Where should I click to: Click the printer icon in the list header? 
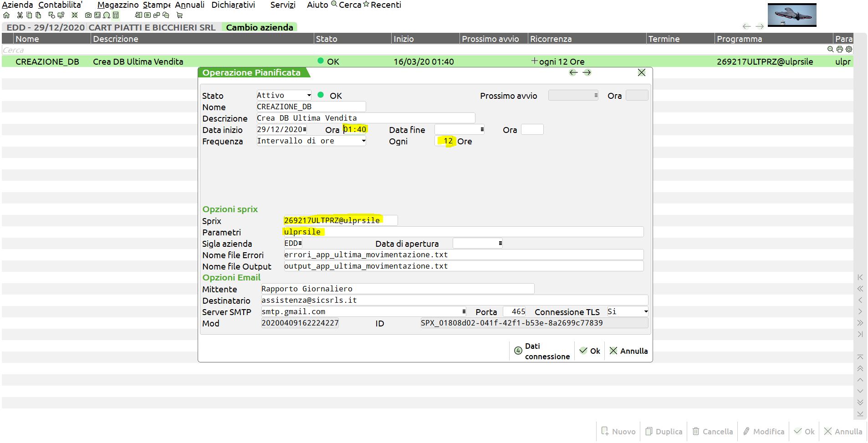pyautogui.click(x=839, y=50)
